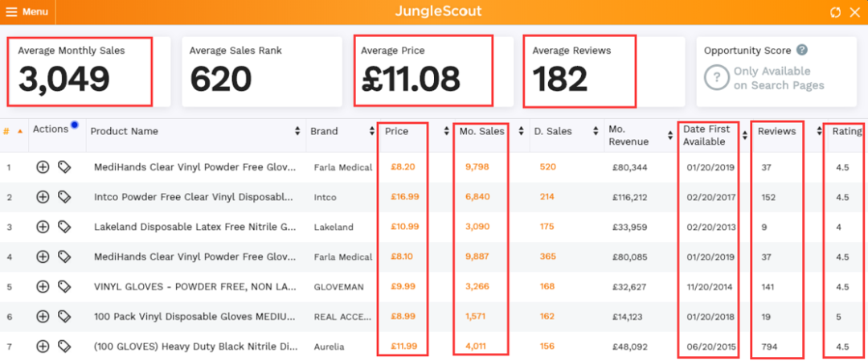Click plus icon for Lakeland Nitrile row
This screenshot has height=361, width=868.
tap(43, 227)
